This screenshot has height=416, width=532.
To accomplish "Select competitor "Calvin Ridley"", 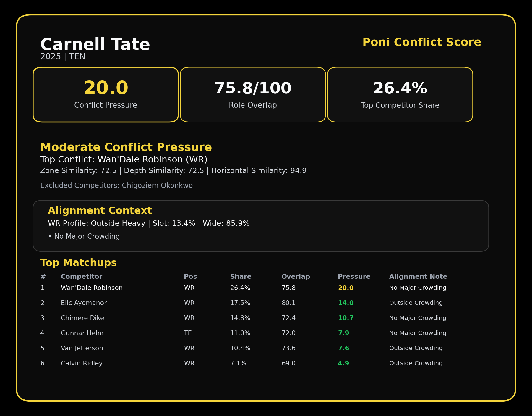I will click(x=82, y=363).
